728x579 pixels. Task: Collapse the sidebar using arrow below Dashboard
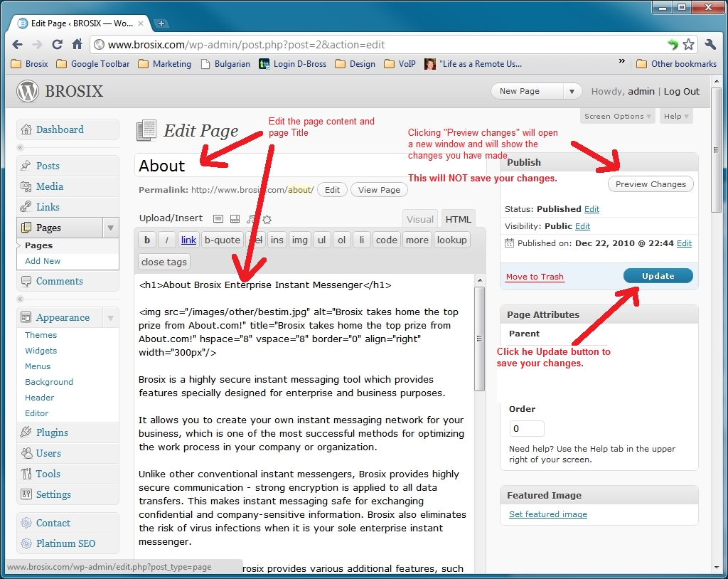coord(20,147)
